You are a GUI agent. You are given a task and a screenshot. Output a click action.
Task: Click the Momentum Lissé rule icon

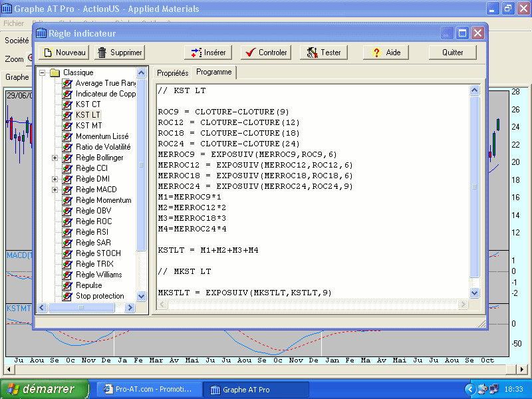point(67,136)
